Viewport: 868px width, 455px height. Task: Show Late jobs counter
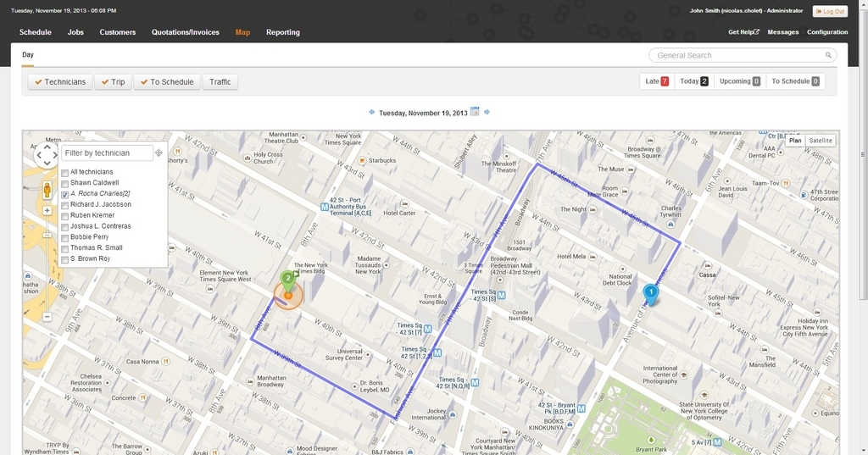[x=657, y=81]
